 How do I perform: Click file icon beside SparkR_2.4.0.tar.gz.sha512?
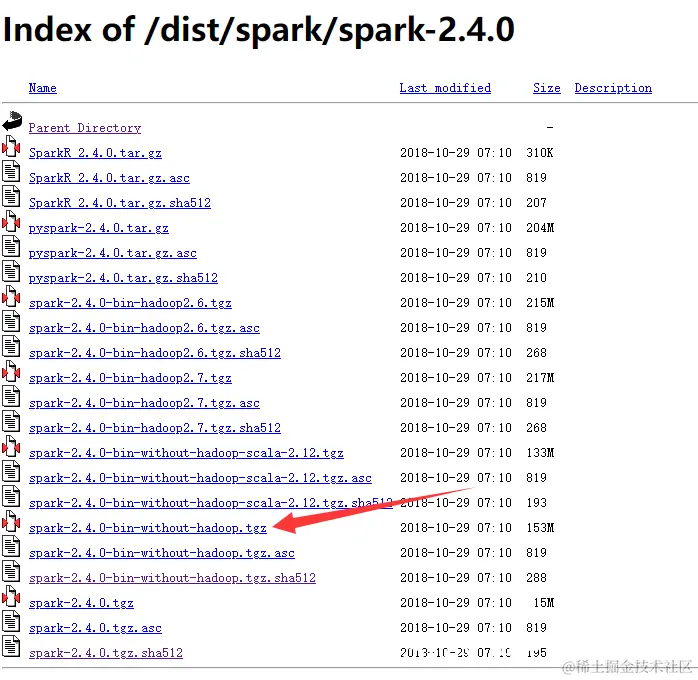(x=11, y=196)
